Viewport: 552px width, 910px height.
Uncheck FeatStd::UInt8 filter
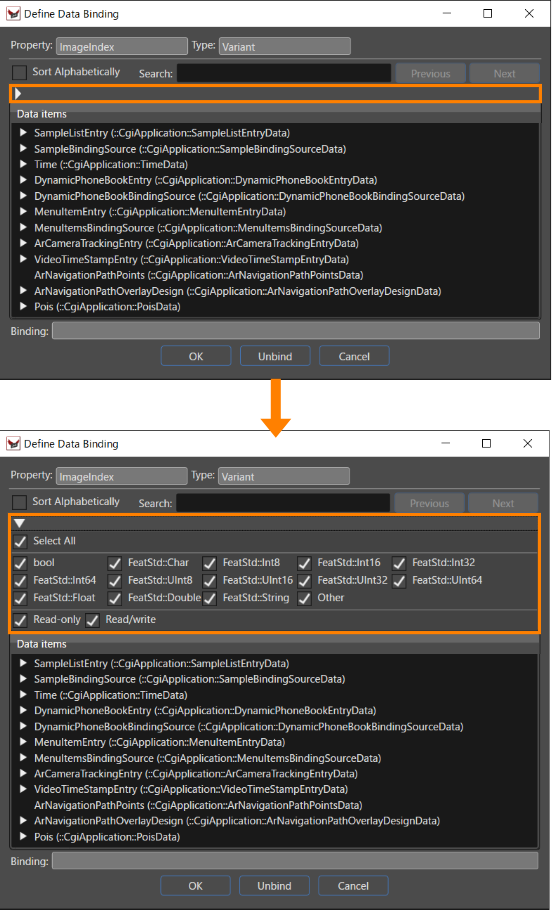tap(115, 581)
